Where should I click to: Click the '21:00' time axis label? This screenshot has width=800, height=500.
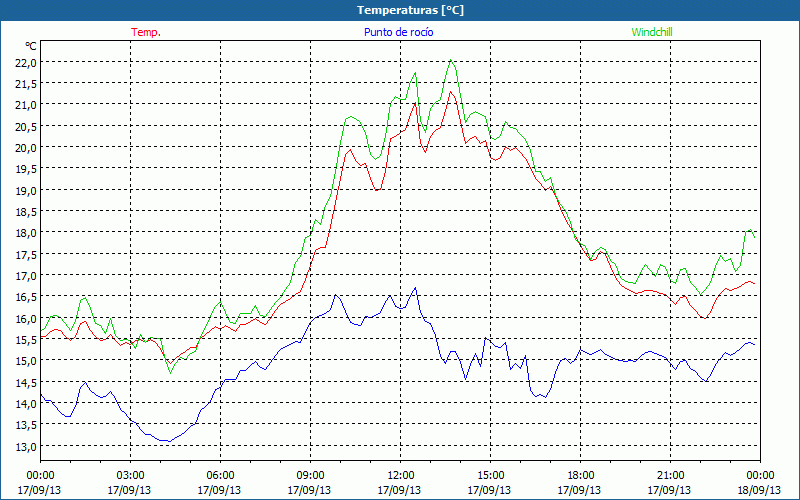670,476
